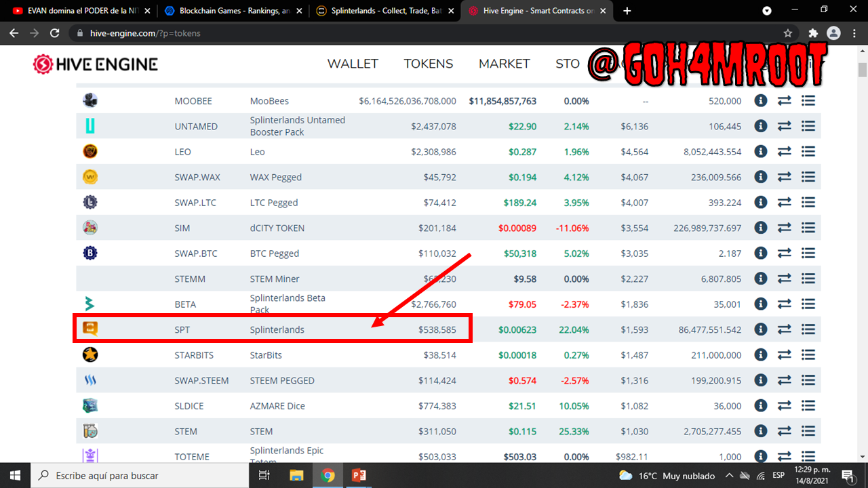Click the STARBITS star logo
Screen dimensions: 868x488
90,355
